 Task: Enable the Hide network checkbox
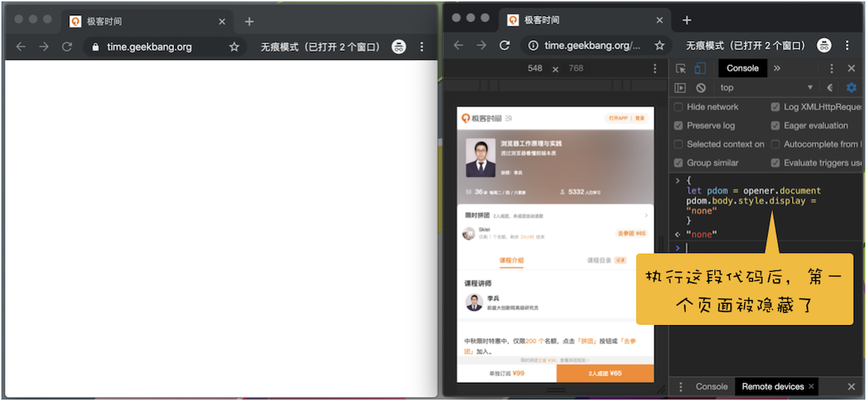[x=679, y=107]
